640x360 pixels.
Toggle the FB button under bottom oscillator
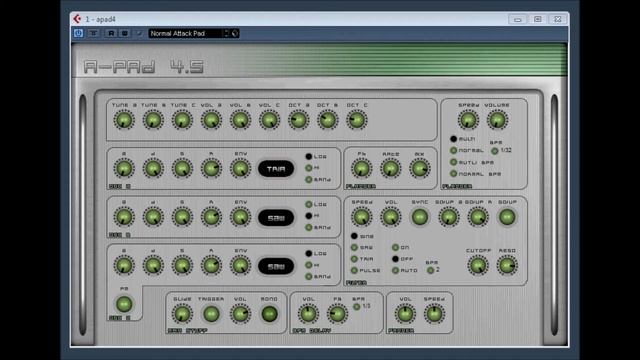pyautogui.click(x=124, y=304)
